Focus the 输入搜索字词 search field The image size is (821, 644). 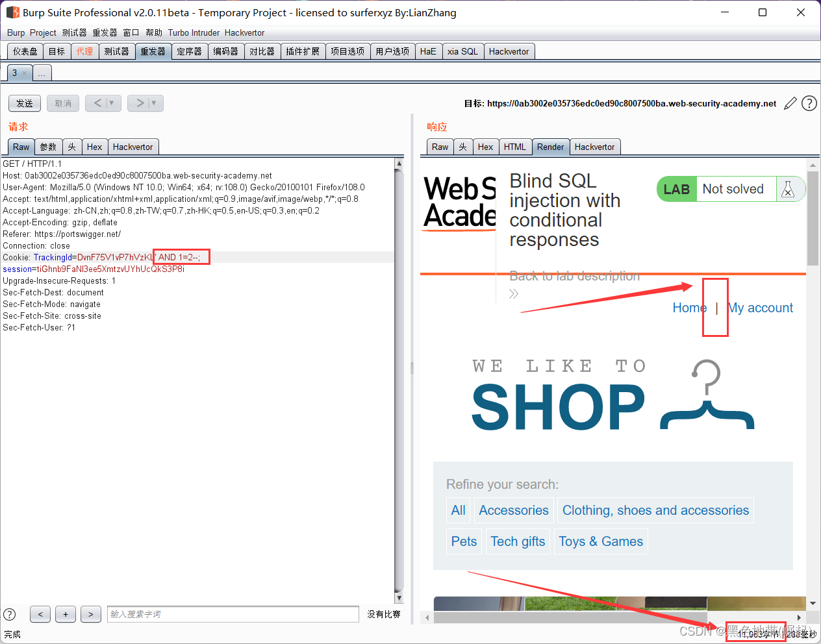[233, 614]
